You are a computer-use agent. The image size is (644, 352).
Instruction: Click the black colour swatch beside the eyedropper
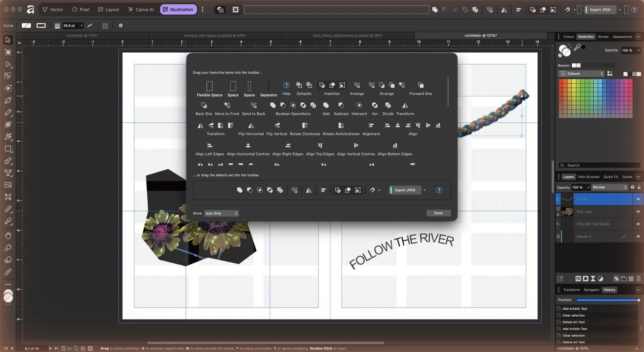[584, 47]
